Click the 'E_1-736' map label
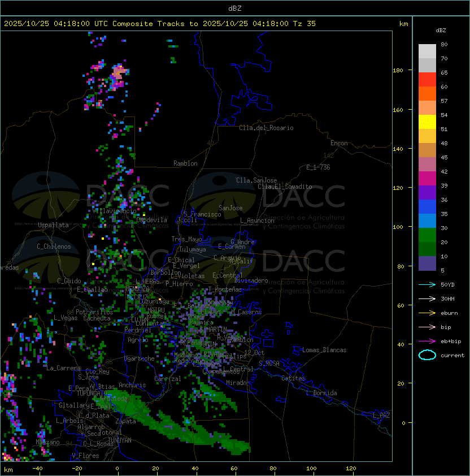The image size is (470, 476). click(x=318, y=167)
